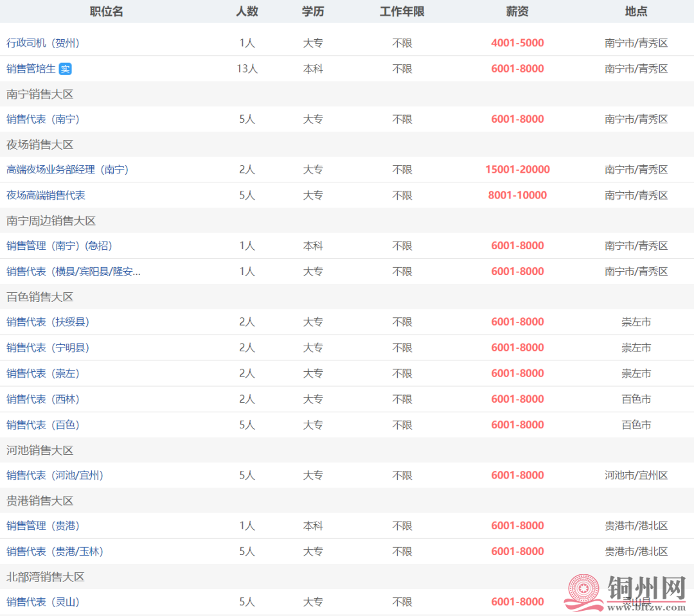The width and height of the screenshot is (694, 616).
Task: Open 销售代表（宁明县）job posting
Action: pos(48,348)
